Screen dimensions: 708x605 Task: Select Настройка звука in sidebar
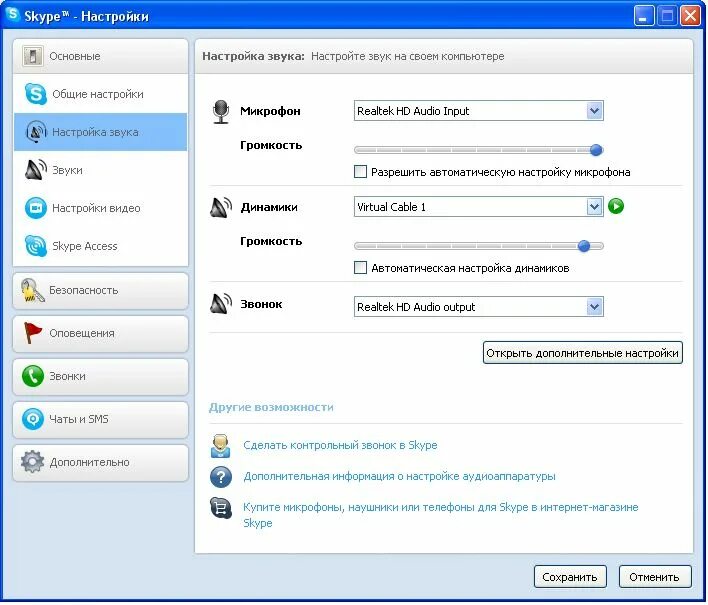pos(100,132)
